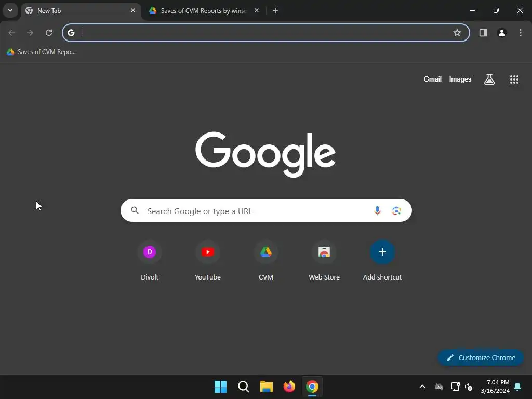This screenshot has width=532, height=399.
Task: Click the OneDrive cloud tray icon
Action: click(439, 387)
